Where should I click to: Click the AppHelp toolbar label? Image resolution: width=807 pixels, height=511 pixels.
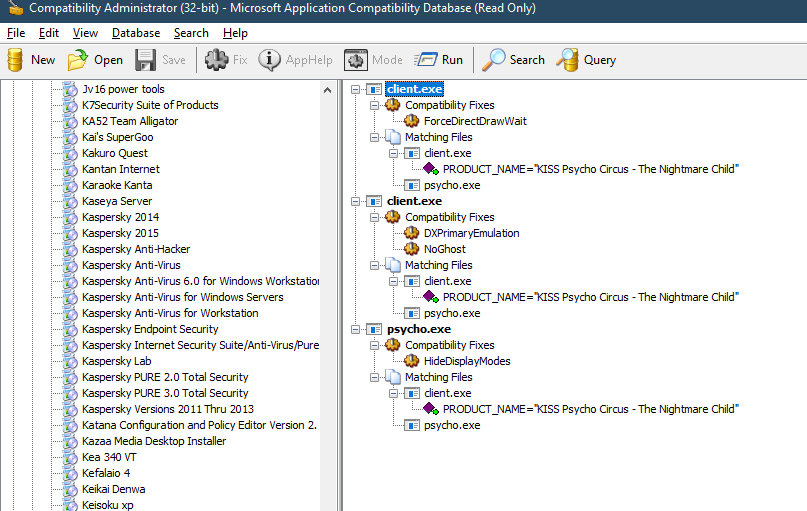pyautogui.click(x=309, y=60)
